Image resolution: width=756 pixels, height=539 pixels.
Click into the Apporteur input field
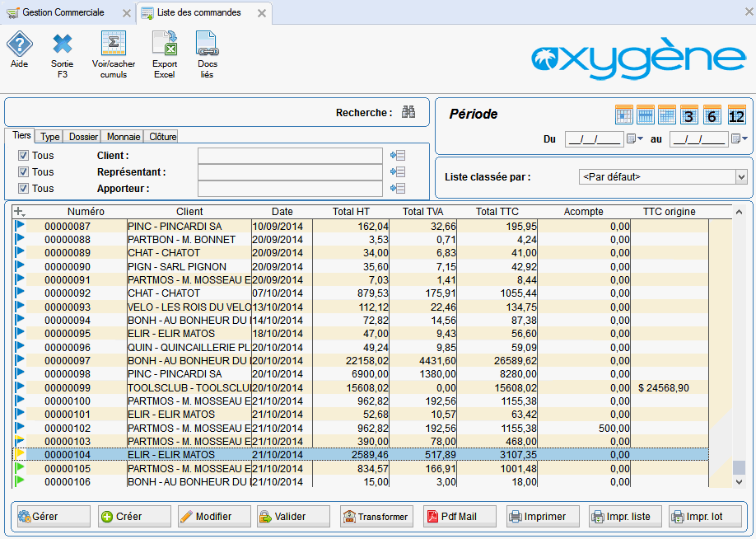tap(290, 188)
